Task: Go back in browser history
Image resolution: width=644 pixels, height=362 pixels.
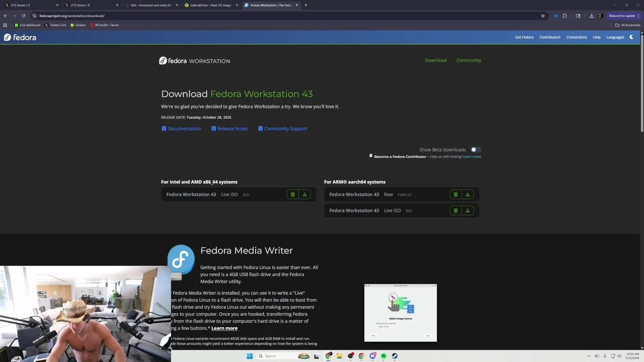Action: [x=6, y=16]
